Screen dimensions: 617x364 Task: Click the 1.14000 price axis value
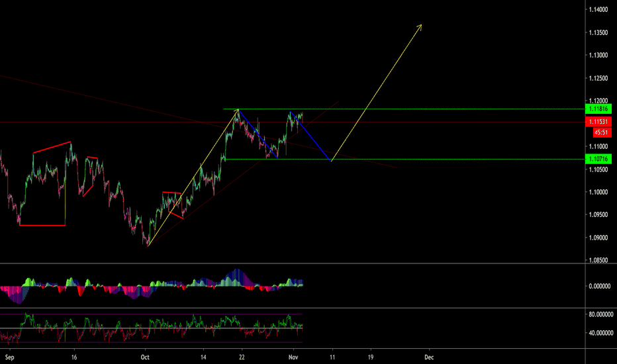pos(598,9)
